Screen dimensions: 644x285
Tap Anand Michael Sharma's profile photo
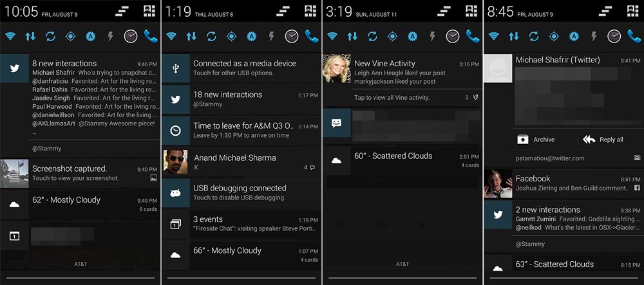[x=175, y=162]
